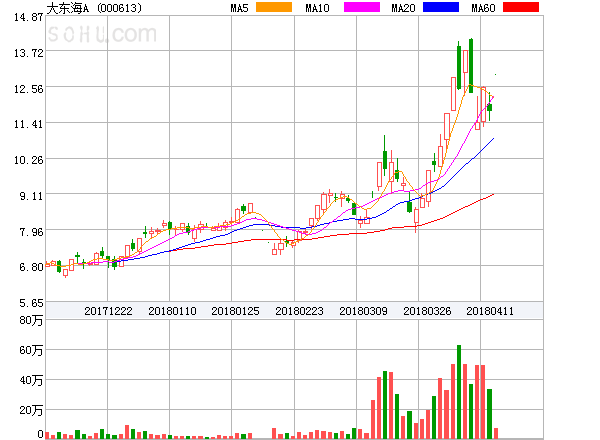Click the red MA60 legend swatch
The width and height of the screenshot is (600, 440).
click(x=521, y=7)
